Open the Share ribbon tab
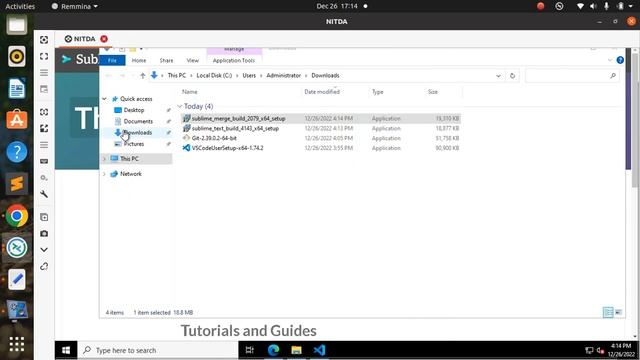This screenshot has height=360, width=640. [x=166, y=60]
